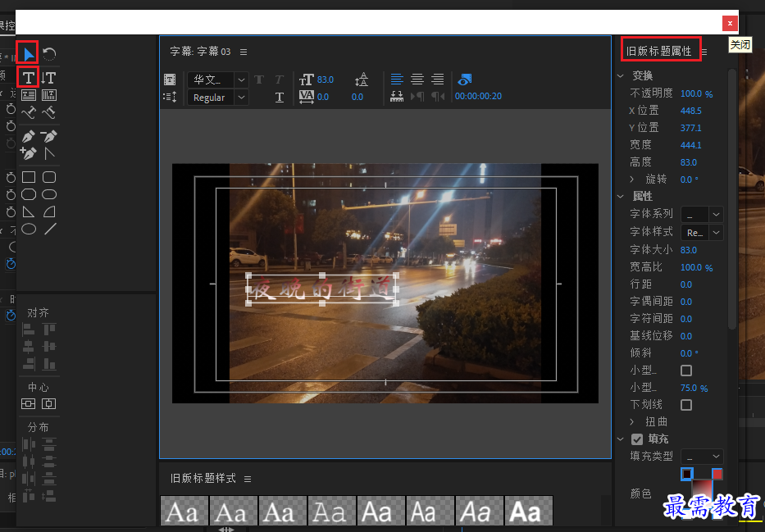Open the 旧版标题样式 panel menu
Viewport: 765px width, 532px height.
tap(248, 480)
